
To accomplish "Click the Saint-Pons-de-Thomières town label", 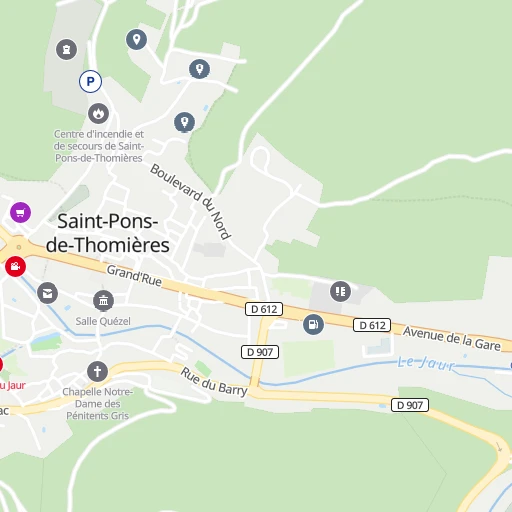I will click(108, 233).
